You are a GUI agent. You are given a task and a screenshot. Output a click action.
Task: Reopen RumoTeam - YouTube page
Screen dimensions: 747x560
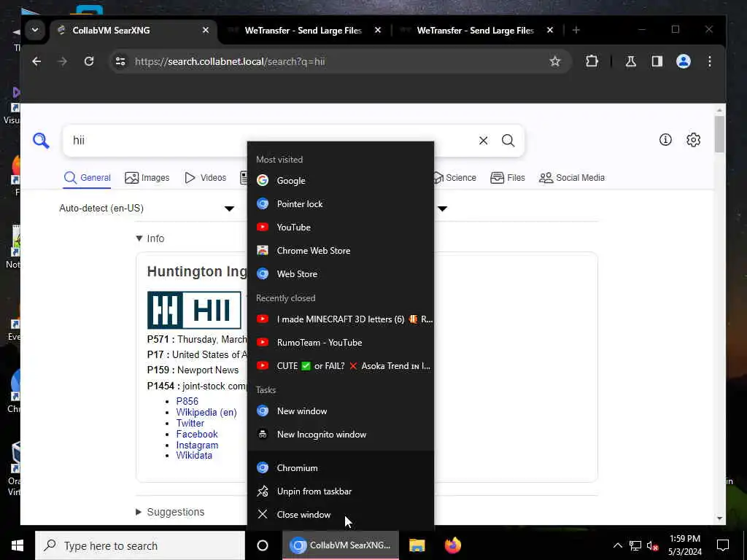(341, 343)
